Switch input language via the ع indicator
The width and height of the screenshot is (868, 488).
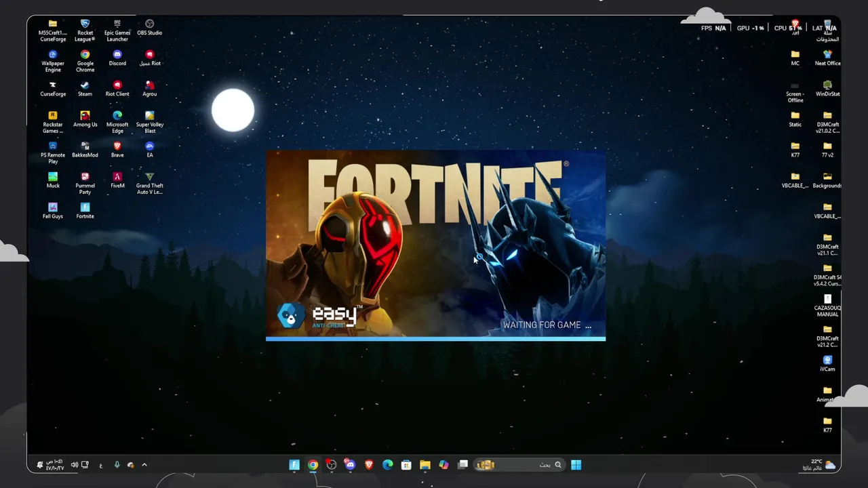pyautogui.click(x=101, y=465)
